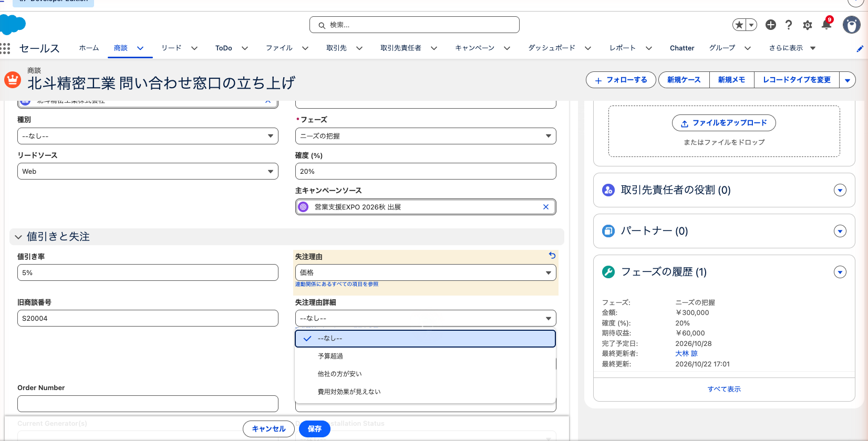Open the notifications bell
868x441 pixels.
click(x=826, y=24)
